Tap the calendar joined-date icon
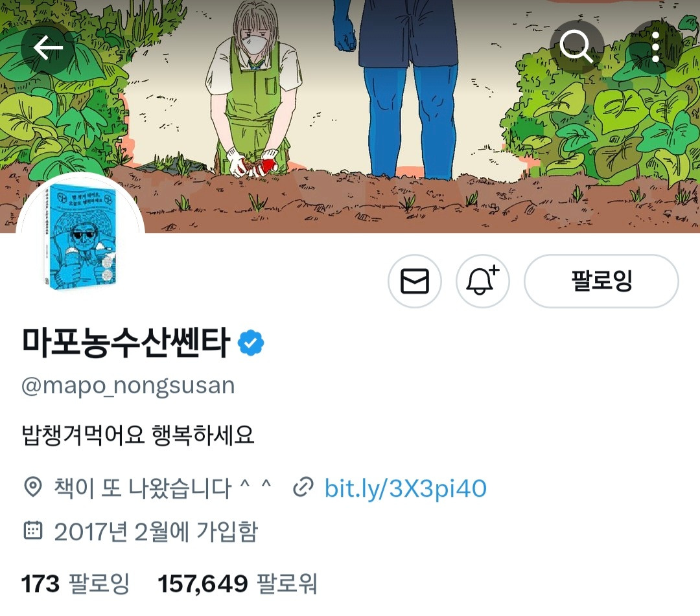 (32, 530)
